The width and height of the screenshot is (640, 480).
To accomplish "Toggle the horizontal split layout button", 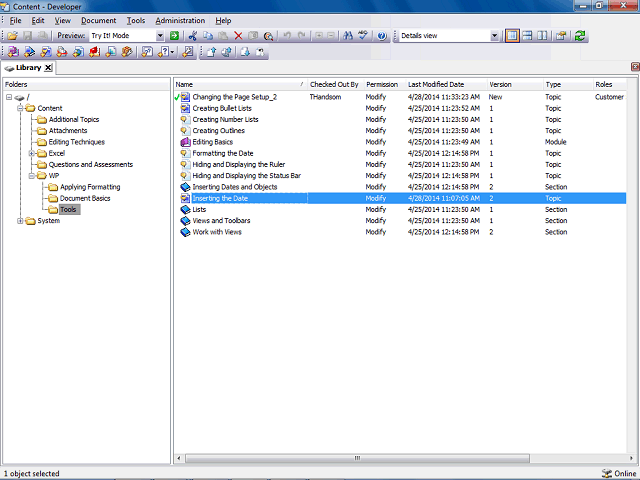I will (527, 36).
